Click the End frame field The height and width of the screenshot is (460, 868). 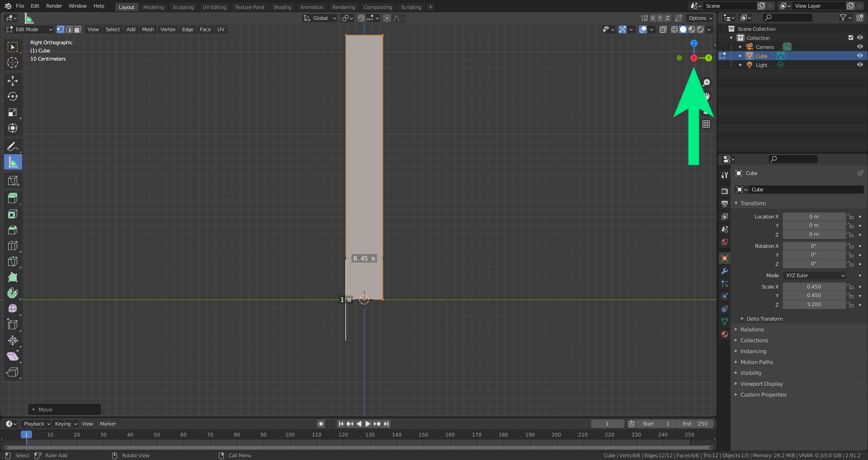695,424
